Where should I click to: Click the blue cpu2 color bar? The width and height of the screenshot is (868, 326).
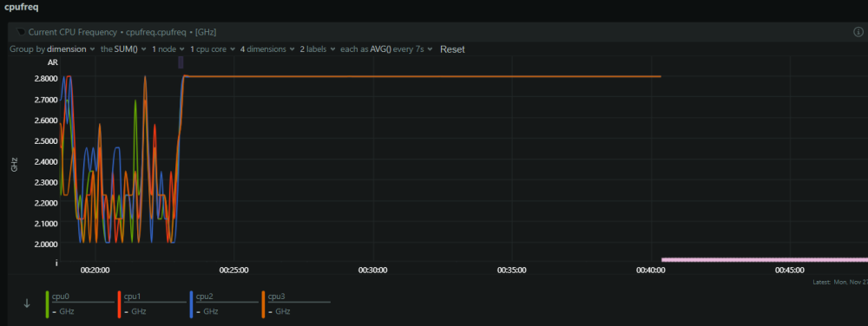coord(191,304)
